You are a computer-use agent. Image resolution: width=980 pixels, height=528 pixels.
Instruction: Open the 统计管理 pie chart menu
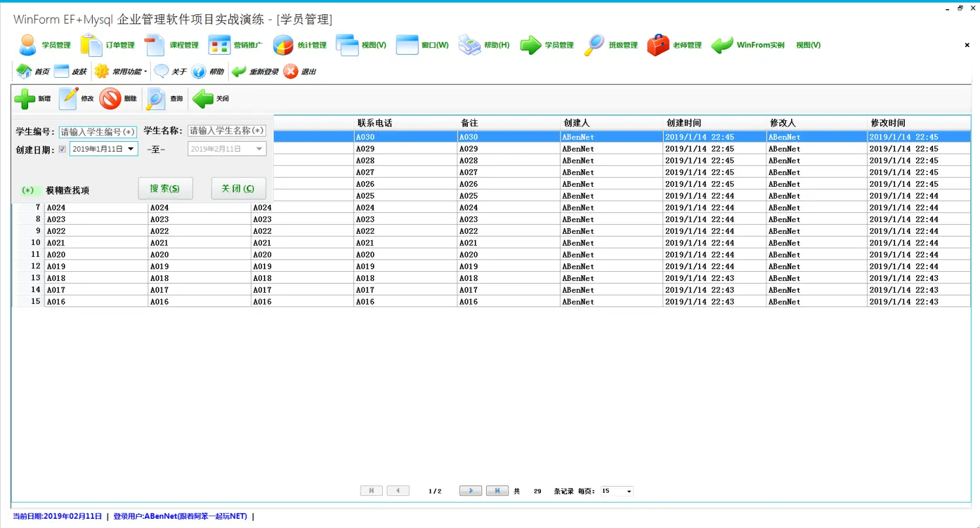[300, 45]
